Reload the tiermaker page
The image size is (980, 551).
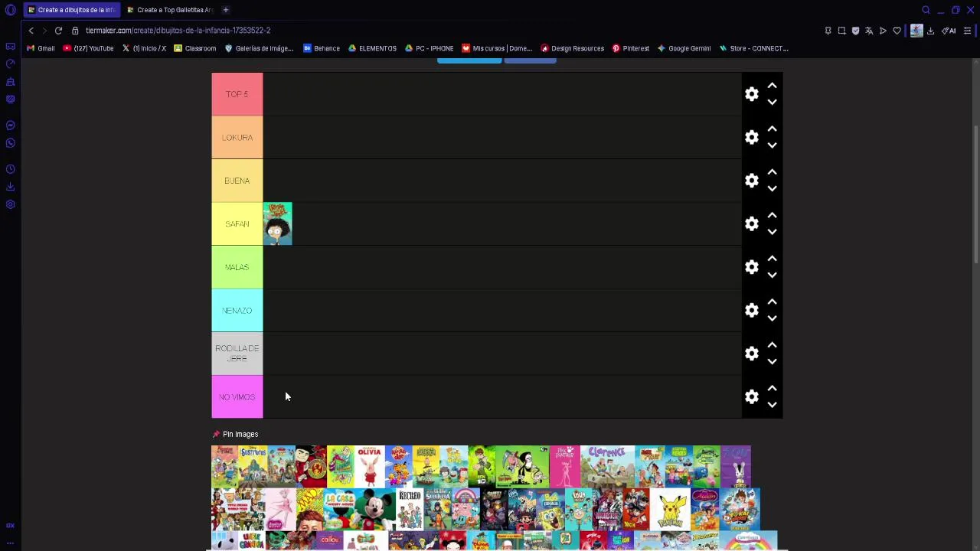58,31
